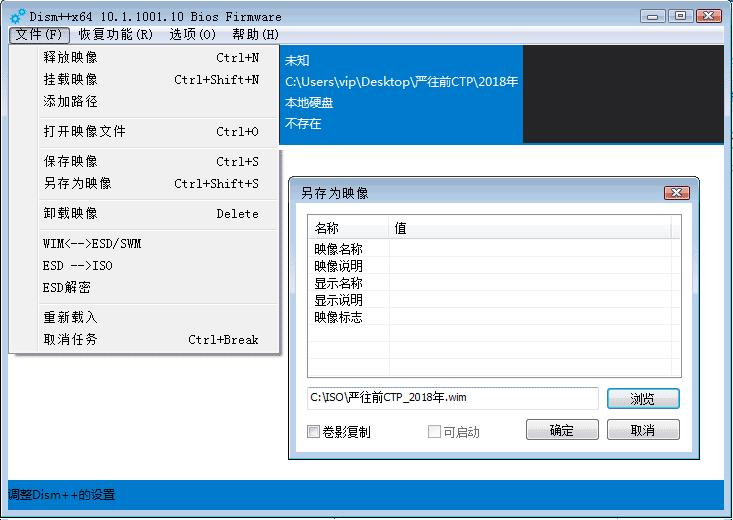Open the 帮助(H) menu

[255, 35]
